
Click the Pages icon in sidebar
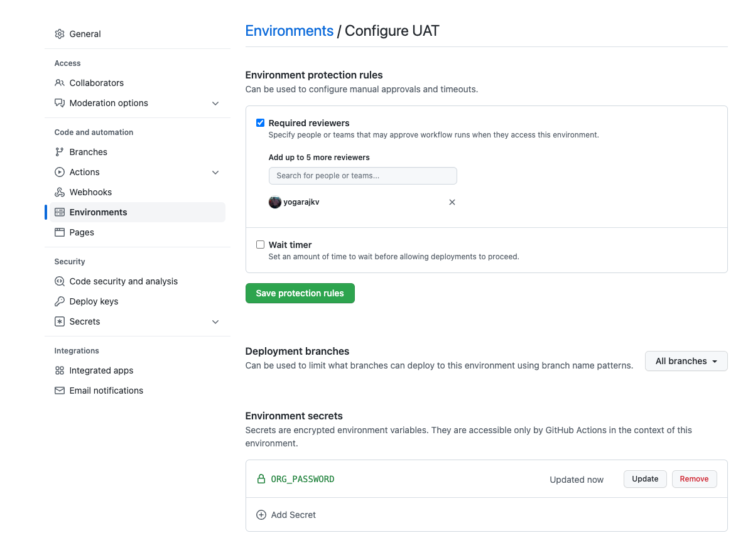59,232
